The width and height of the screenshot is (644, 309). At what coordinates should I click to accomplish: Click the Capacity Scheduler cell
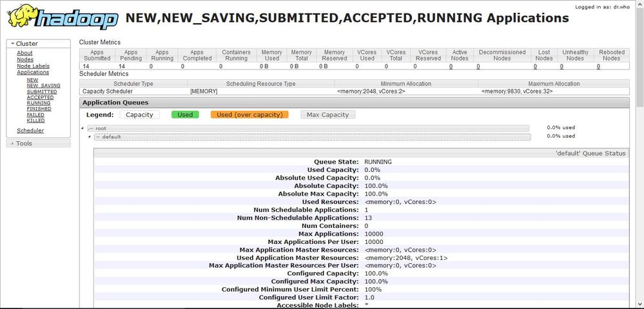click(133, 91)
